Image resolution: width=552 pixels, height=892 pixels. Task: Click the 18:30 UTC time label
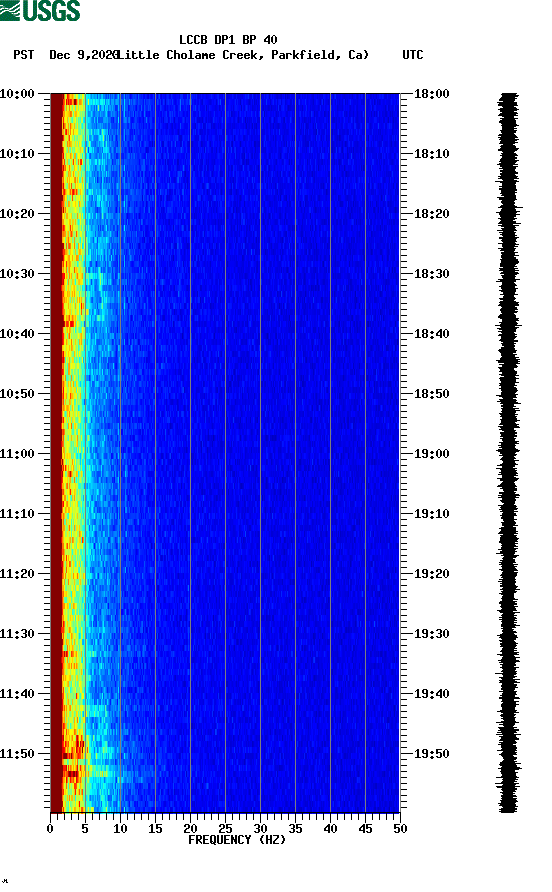click(431, 274)
